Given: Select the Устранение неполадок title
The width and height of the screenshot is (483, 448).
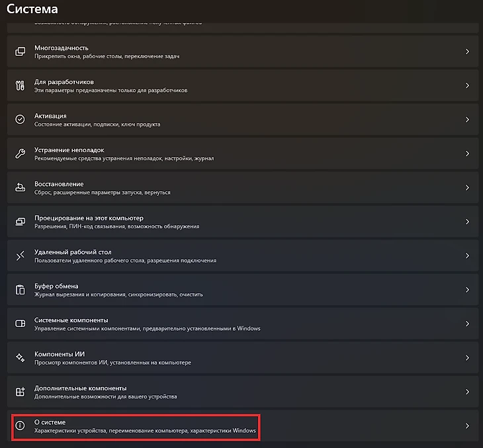Looking at the screenshot, I should [69, 150].
